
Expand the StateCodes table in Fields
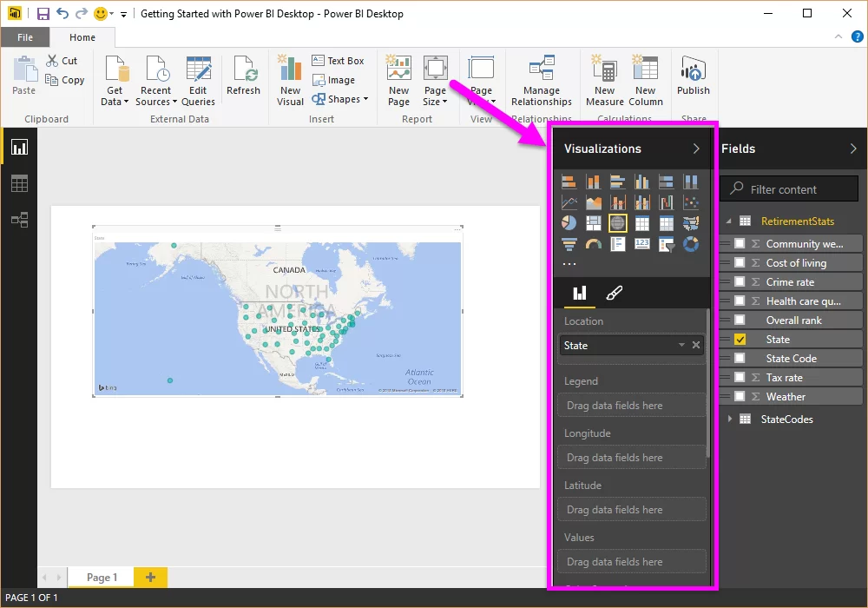(732, 419)
